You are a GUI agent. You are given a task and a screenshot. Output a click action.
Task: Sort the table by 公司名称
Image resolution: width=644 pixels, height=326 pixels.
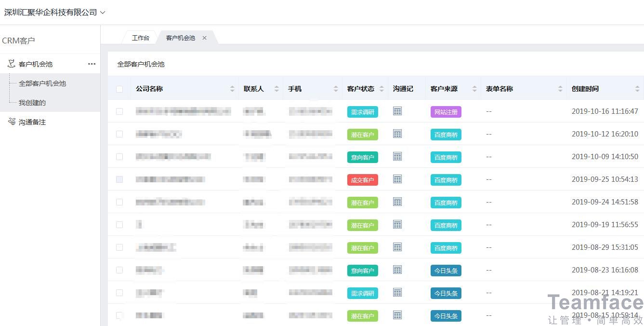(233, 88)
